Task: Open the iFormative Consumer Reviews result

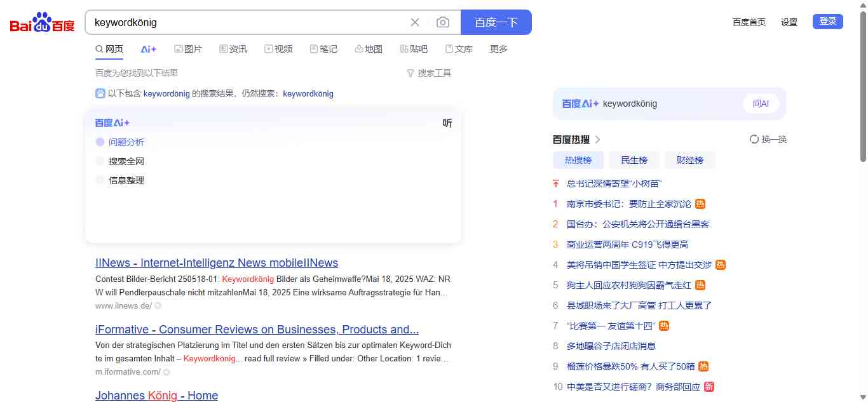Action: pos(257,330)
